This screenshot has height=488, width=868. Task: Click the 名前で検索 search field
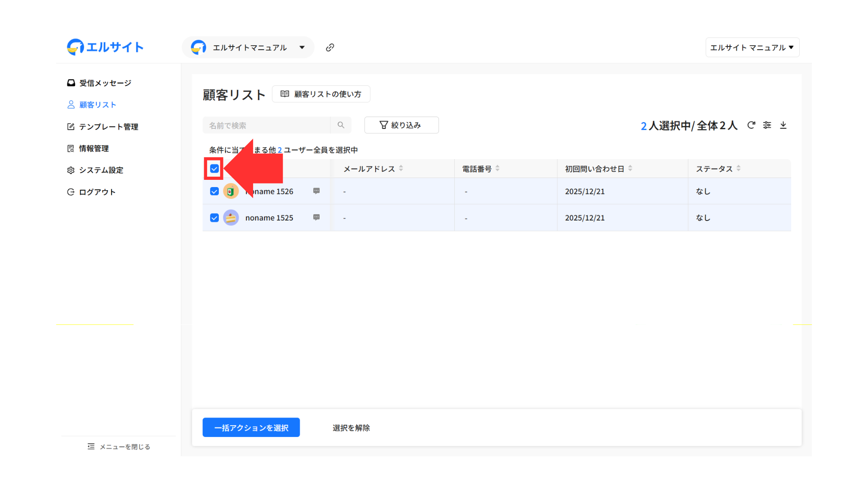pyautogui.click(x=266, y=125)
